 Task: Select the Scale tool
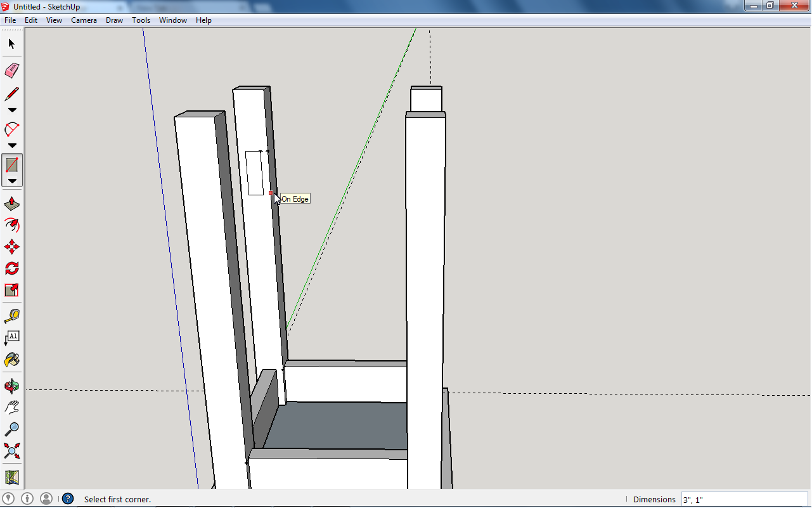tap(11, 290)
